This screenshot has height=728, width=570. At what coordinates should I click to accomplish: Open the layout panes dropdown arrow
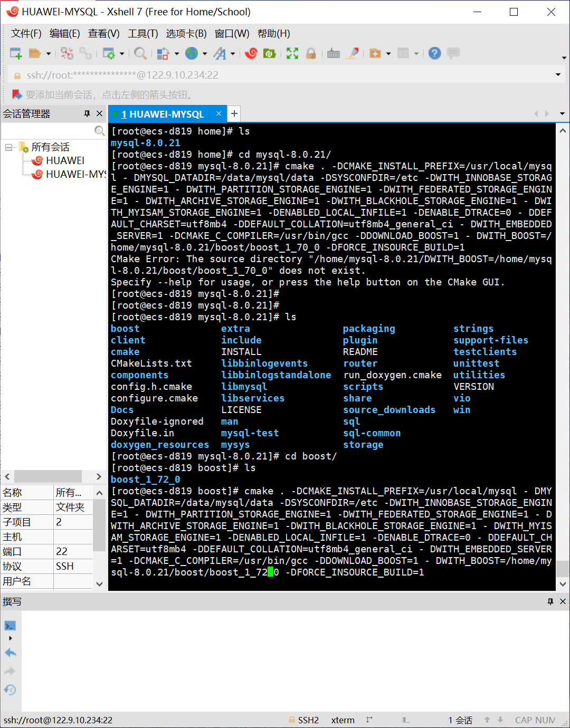click(416, 53)
